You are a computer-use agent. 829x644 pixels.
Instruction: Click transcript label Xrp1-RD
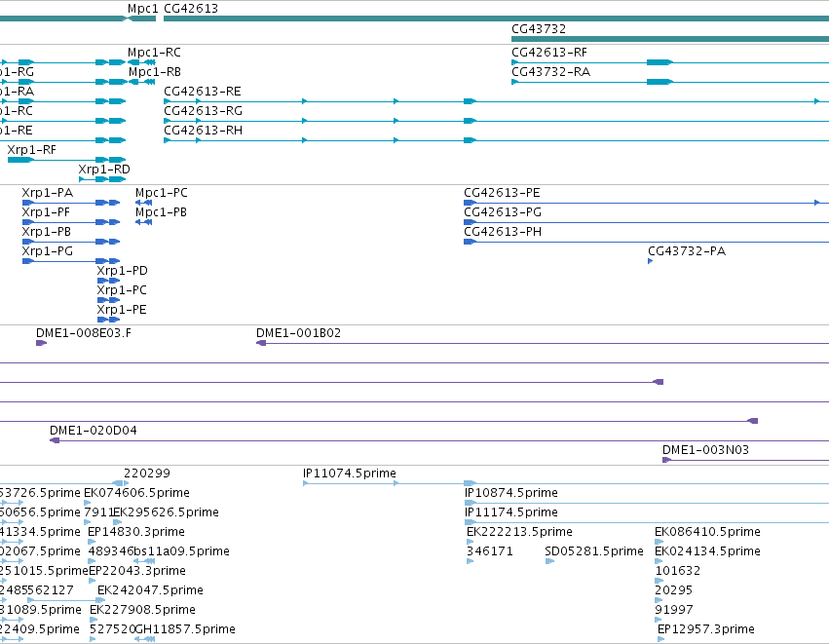(104, 170)
